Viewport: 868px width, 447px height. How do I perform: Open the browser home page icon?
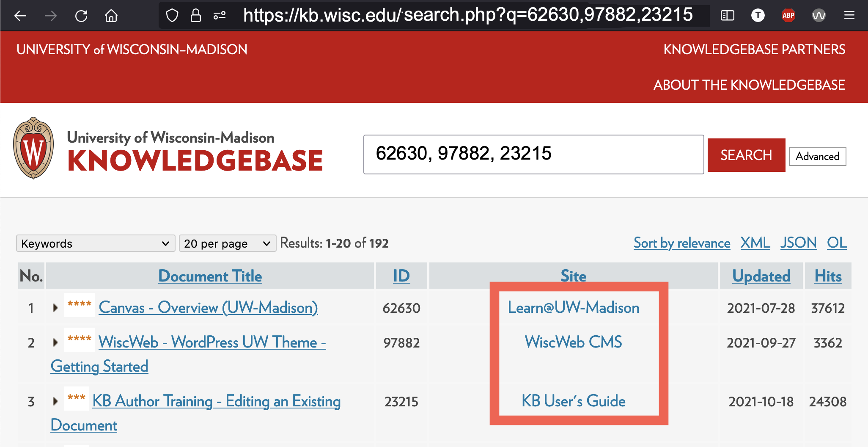pyautogui.click(x=111, y=16)
